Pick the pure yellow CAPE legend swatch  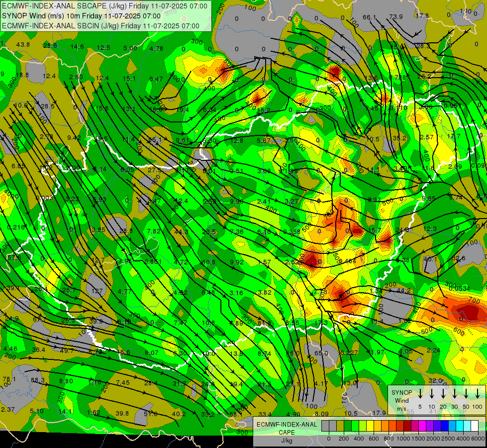coord(370,426)
